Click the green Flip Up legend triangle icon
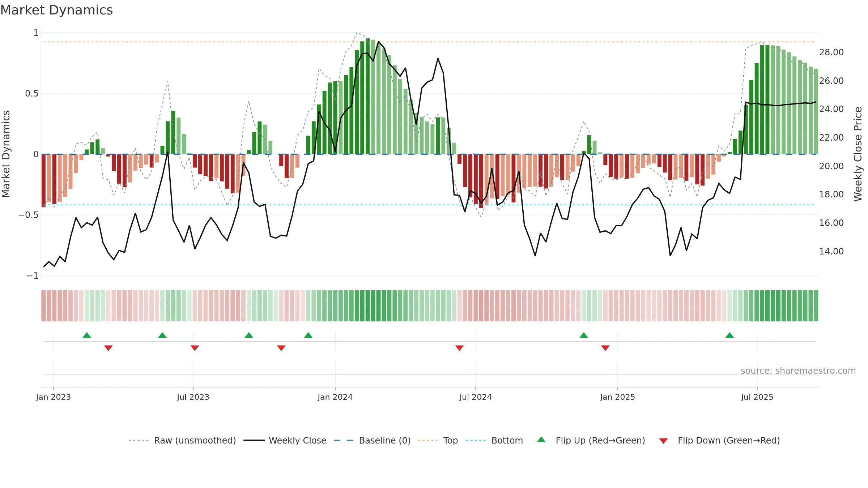This screenshot has width=868, height=488. point(541,440)
